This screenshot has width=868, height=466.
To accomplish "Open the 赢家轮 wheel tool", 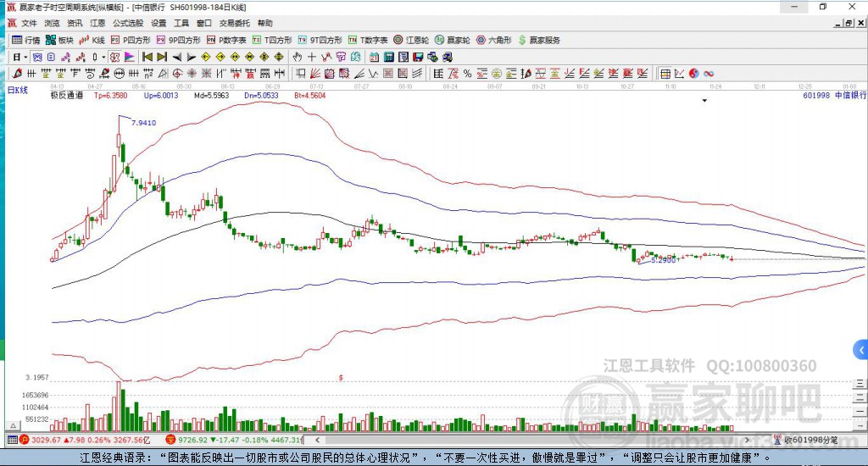I will coord(453,40).
